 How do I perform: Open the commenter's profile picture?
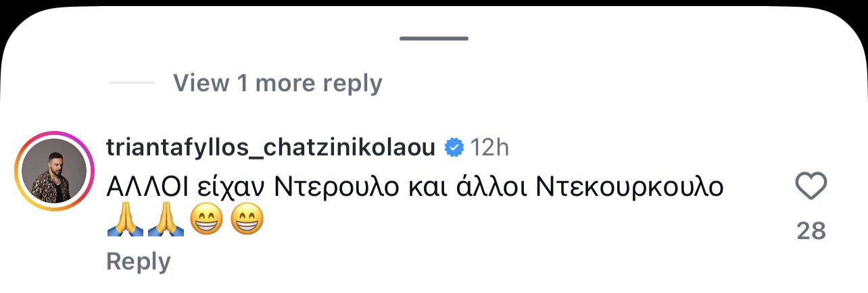click(54, 172)
